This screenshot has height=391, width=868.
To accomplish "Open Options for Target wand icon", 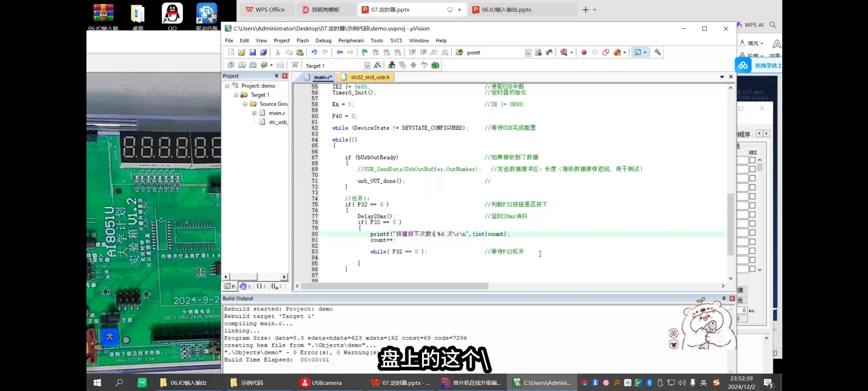I will (377, 65).
